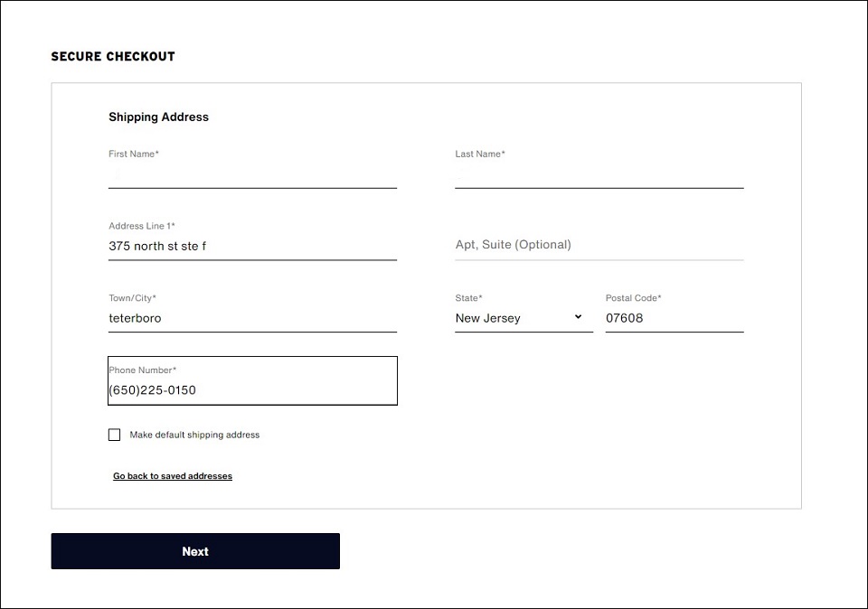Image resolution: width=868 pixels, height=609 pixels.
Task: Click the SECURE CHECKOUT heading
Action: tap(113, 56)
